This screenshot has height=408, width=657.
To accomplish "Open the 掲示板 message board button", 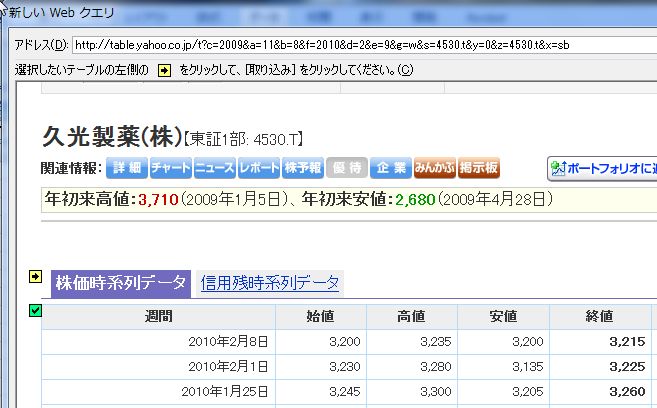I will pyautogui.click(x=479, y=168).
